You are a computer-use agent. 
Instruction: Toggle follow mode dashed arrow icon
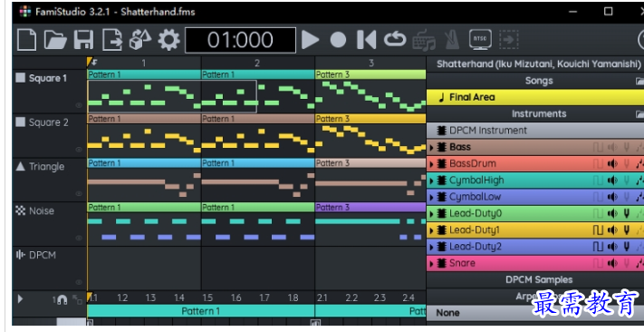pyautogui.click(x=508, y=40)
